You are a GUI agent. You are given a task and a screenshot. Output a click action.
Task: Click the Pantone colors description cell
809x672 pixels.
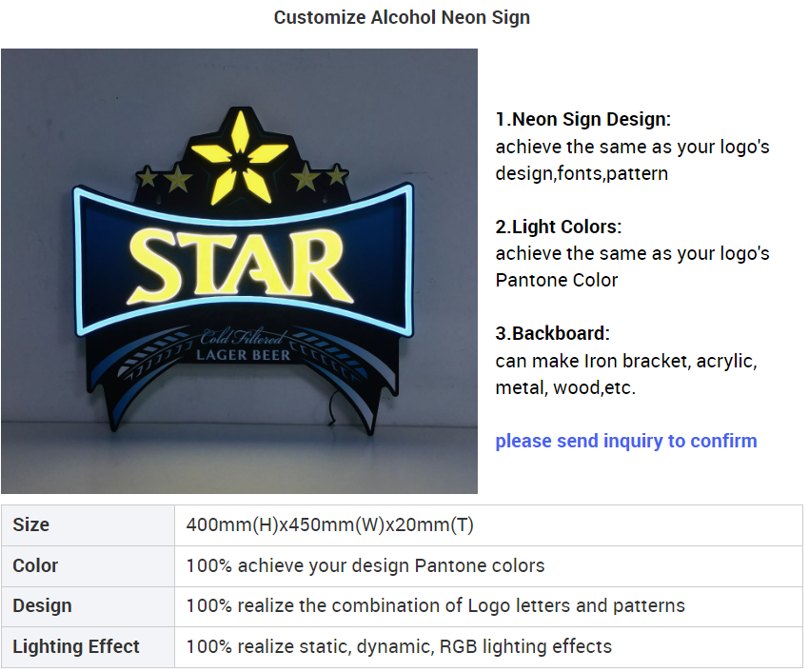[x=488, y=565]
